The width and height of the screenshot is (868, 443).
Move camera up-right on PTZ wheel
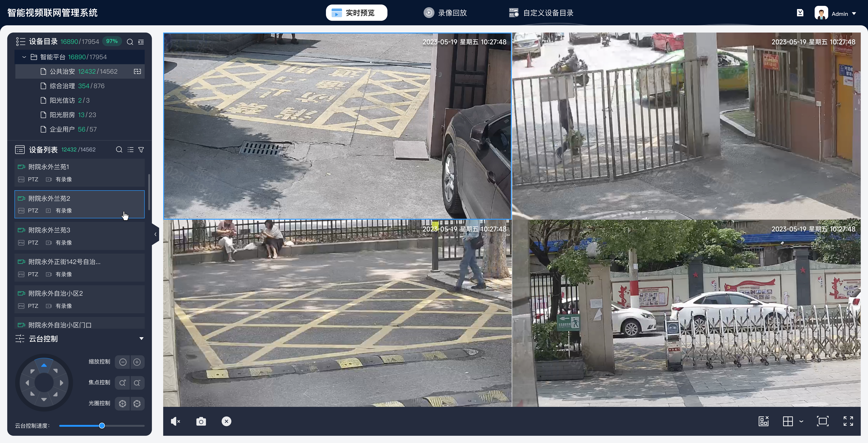55,371
